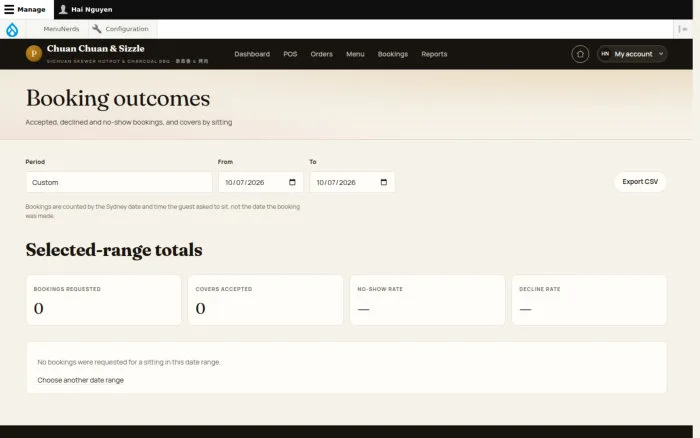Click Choose another date range link
Screen dimensions: 700x438
(80, 380)
